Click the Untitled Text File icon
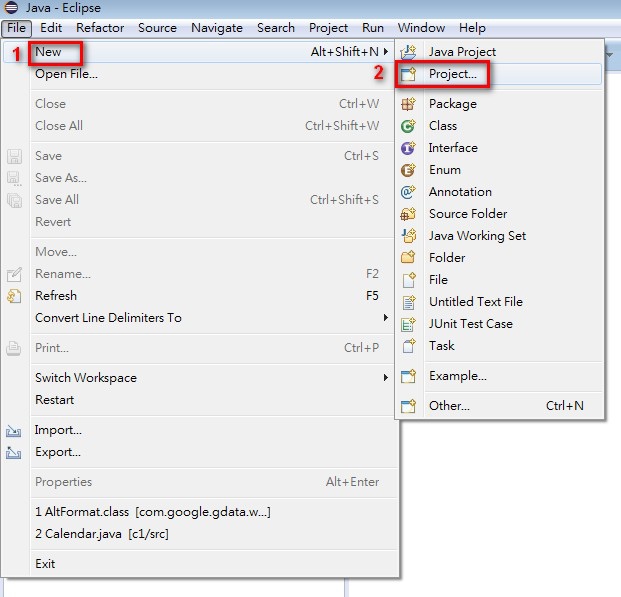This screenshot has width=621, height=597. click(x=408, y=302)
